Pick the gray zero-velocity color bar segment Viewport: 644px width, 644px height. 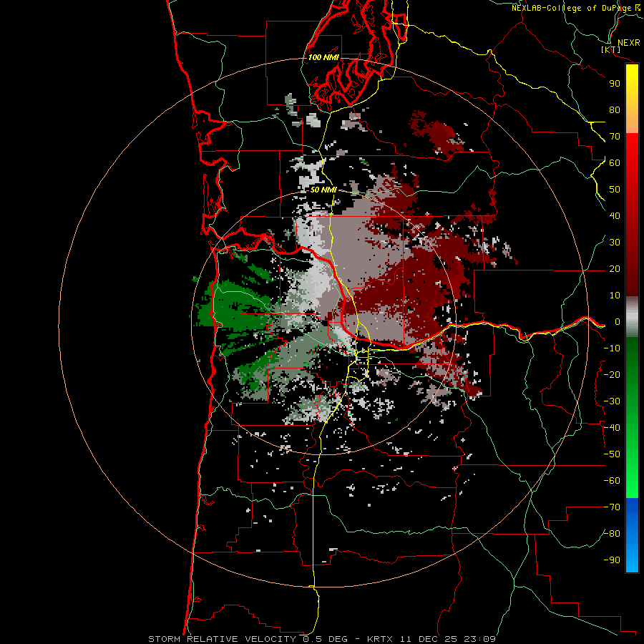632,317
